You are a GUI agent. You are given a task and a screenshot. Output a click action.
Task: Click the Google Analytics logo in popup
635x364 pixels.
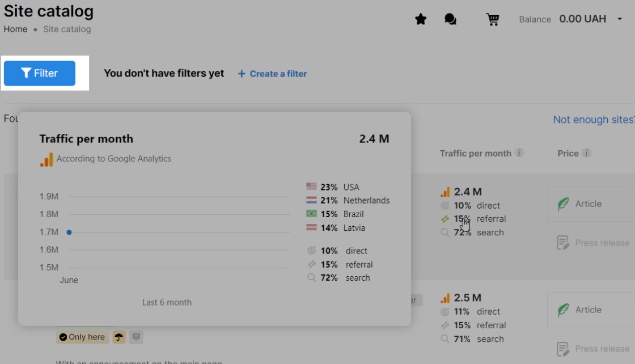(x=46, y=159)
